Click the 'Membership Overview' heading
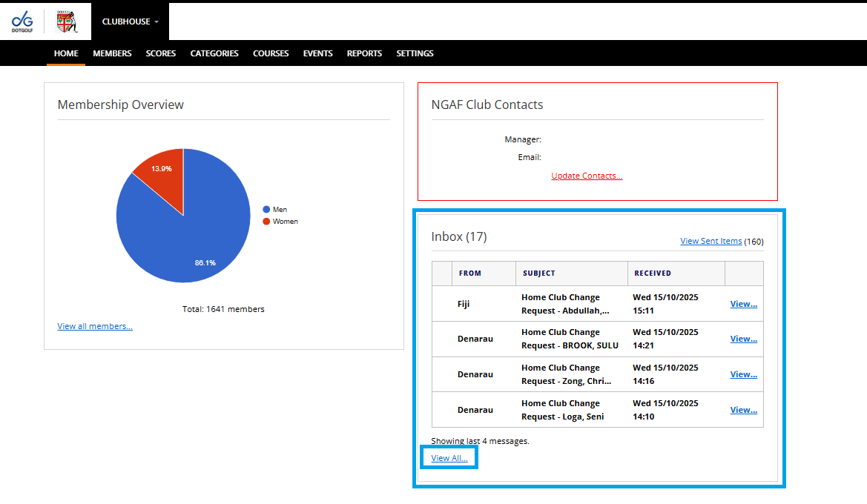The image size is (867, 504). click(121, 105)
